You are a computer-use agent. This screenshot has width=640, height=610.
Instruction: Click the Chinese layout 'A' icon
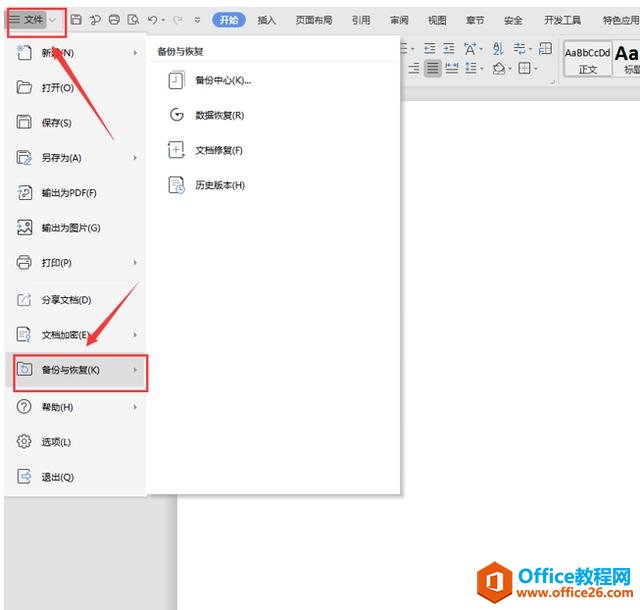[x=469, y=49]
